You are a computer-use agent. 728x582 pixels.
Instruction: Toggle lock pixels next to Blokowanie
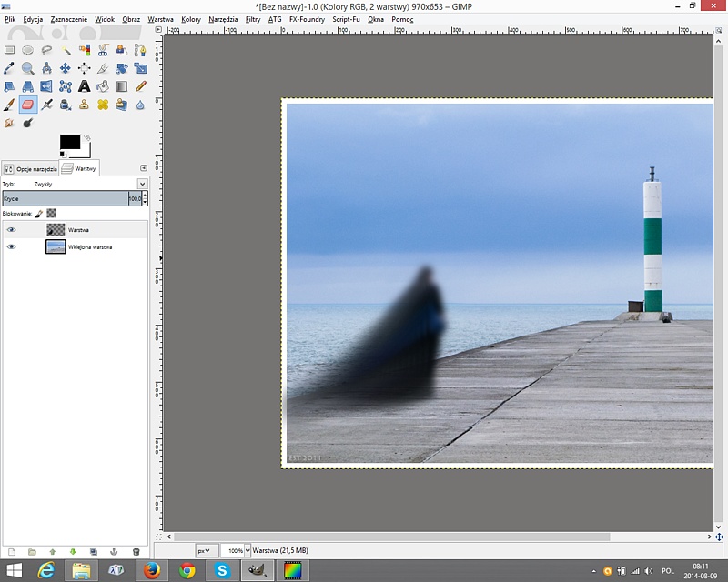tap(39, 213)
